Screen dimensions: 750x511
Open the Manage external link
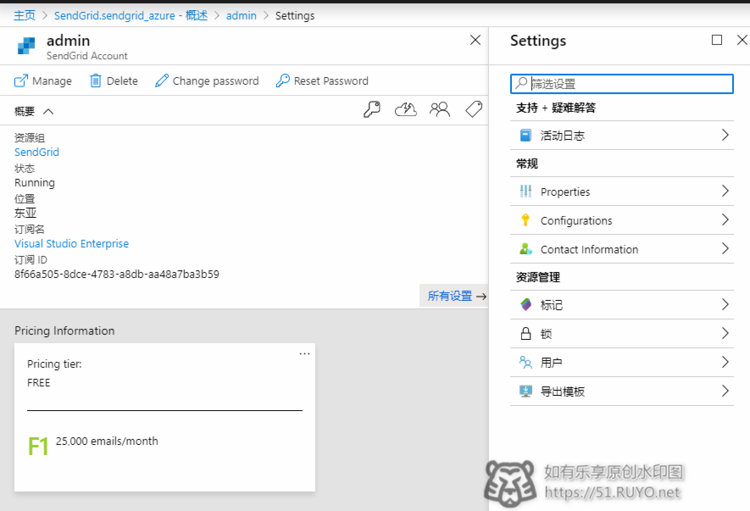[43, 81]
